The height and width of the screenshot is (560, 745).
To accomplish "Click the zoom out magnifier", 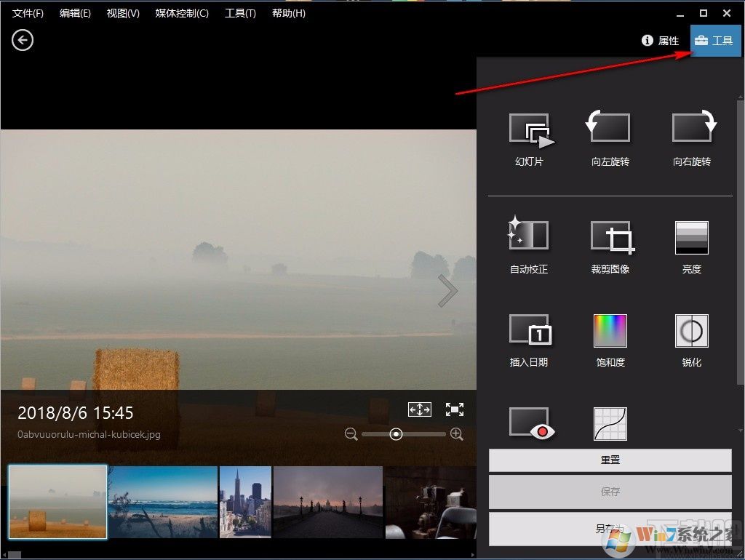I will click(351, 434).
